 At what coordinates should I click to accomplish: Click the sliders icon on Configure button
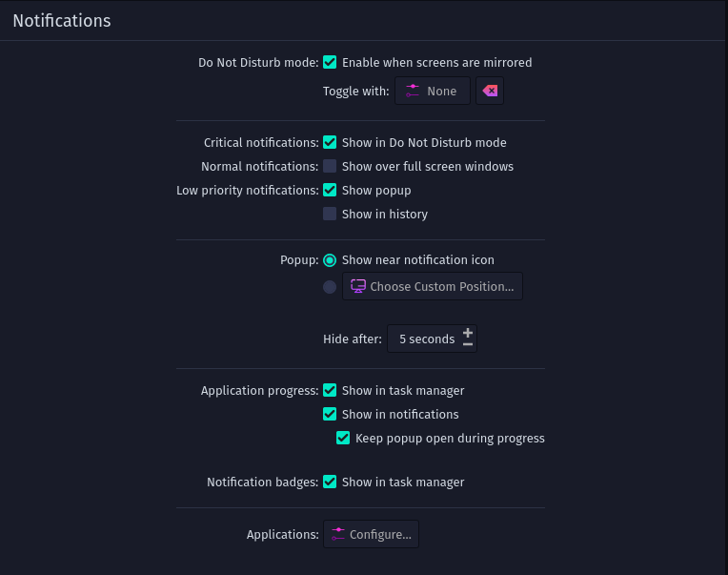pyautogui.click(x=338, y=534)
